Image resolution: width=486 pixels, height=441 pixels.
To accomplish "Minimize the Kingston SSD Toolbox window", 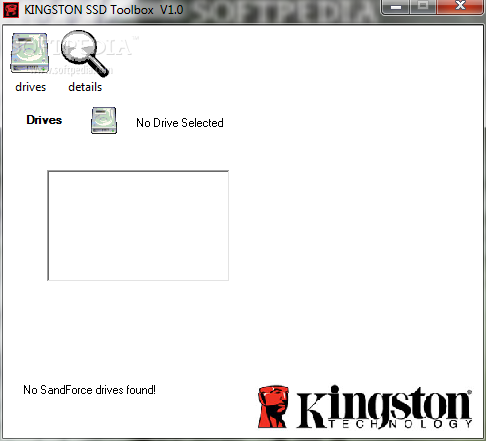I will 395,7.
